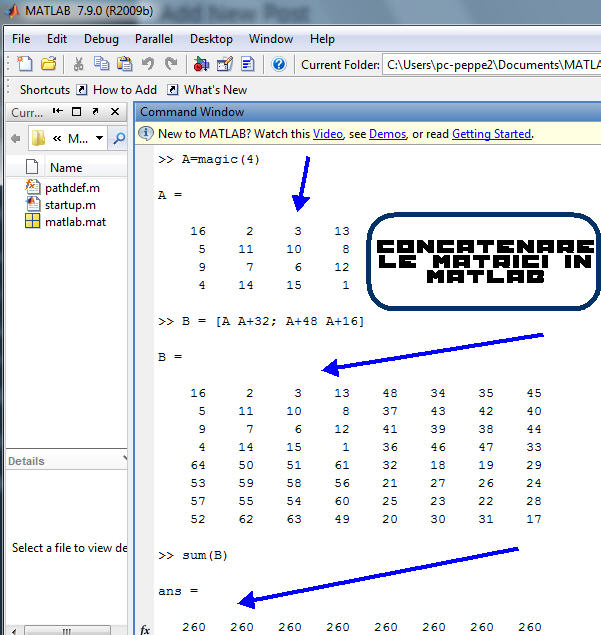Click the Open file folder icon
601x635 pixels.
tap(49, 64)
